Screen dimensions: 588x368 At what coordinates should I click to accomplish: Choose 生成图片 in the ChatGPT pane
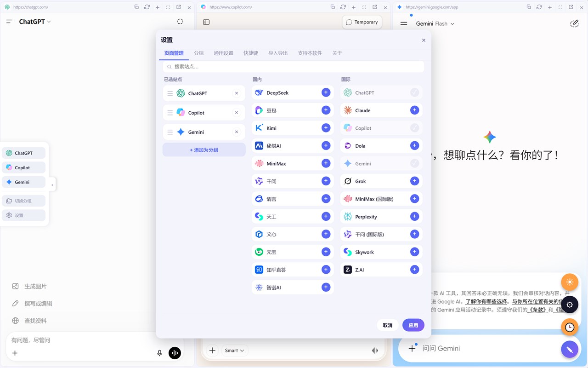coord(29,286)
